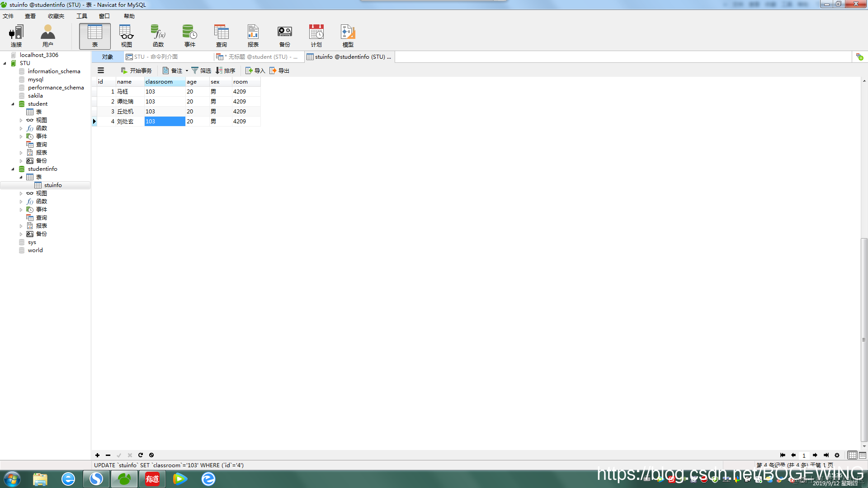Click the 导出 export button
The image size is (868, 488).
[279, 71]
